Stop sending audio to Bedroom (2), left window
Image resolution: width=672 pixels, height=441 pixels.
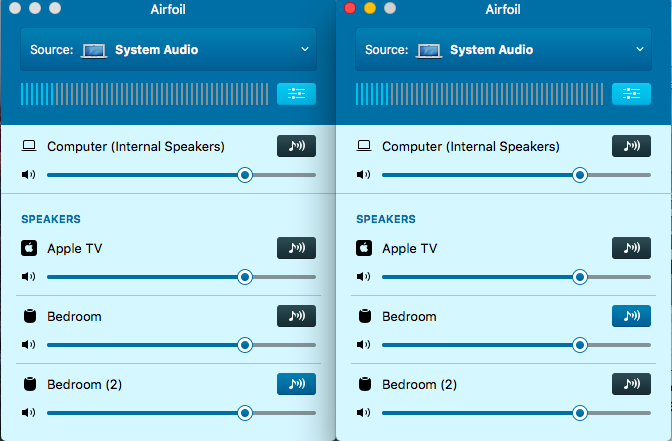[296, 384]
